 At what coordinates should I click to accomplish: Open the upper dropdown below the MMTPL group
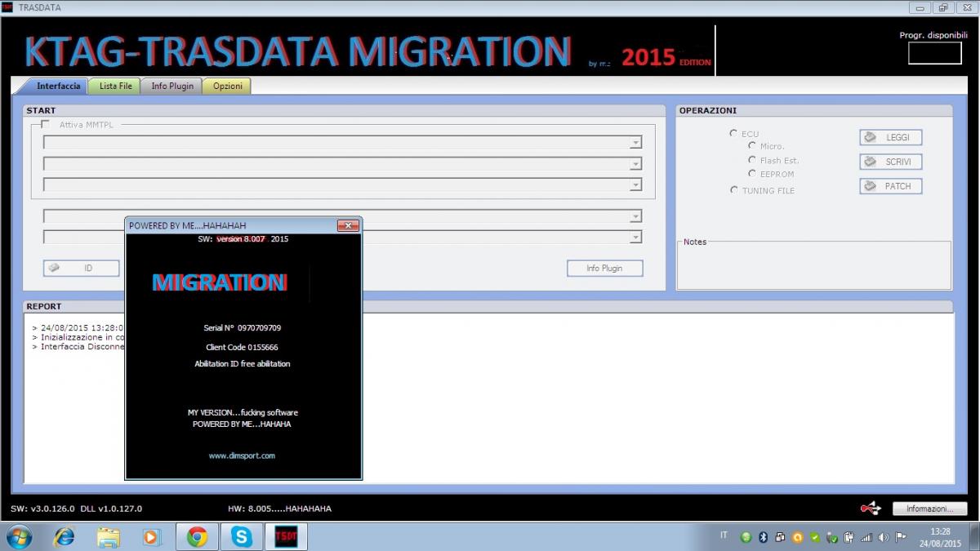coord(635,217)
